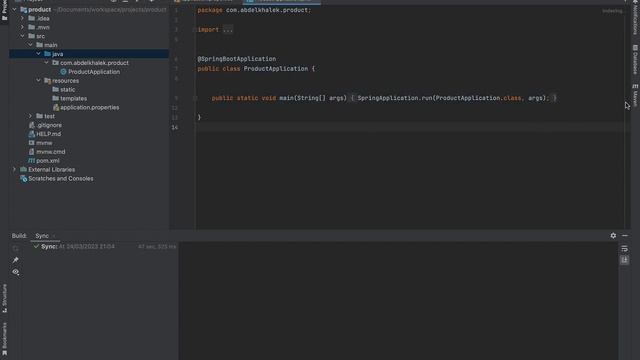Select the ProductApplication class file
This screenshot has height=360, width=640.
(x=94, y=72)
